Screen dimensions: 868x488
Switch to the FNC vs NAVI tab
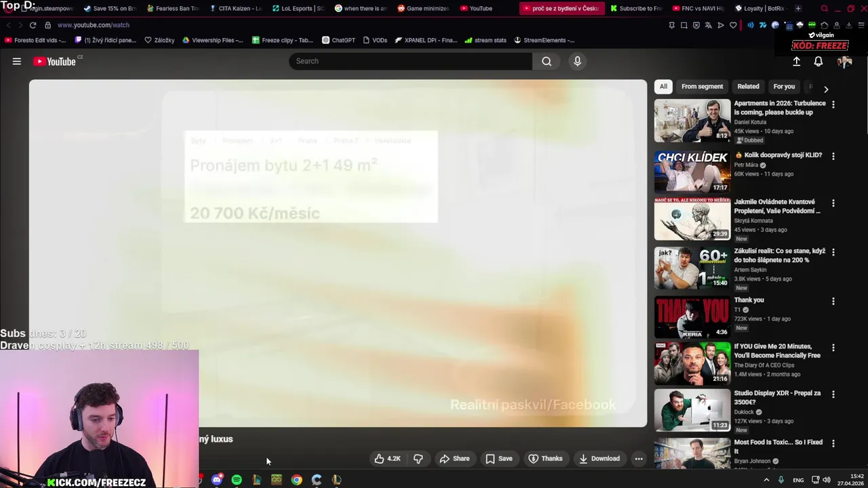coord(698,8)
